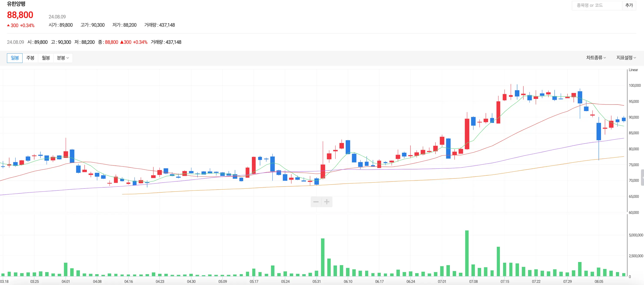Open the 차트종류 chart type dropdown
The image size is (644, 285).
tap(596, 58)
